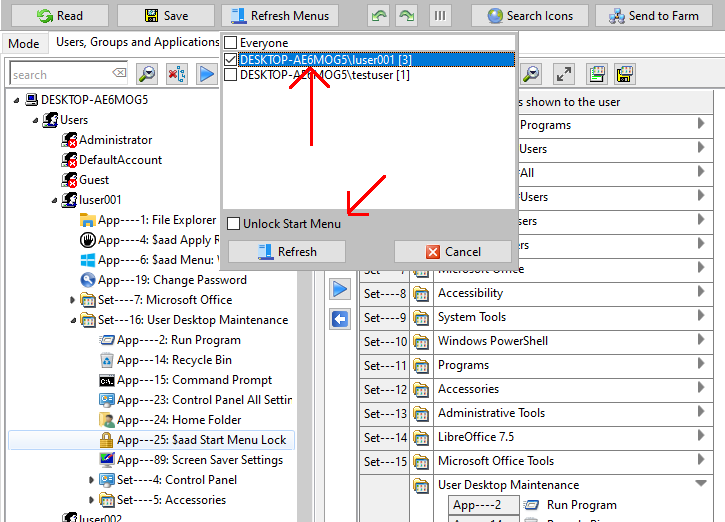Open the Search Icons tool

tap(528, 15)
